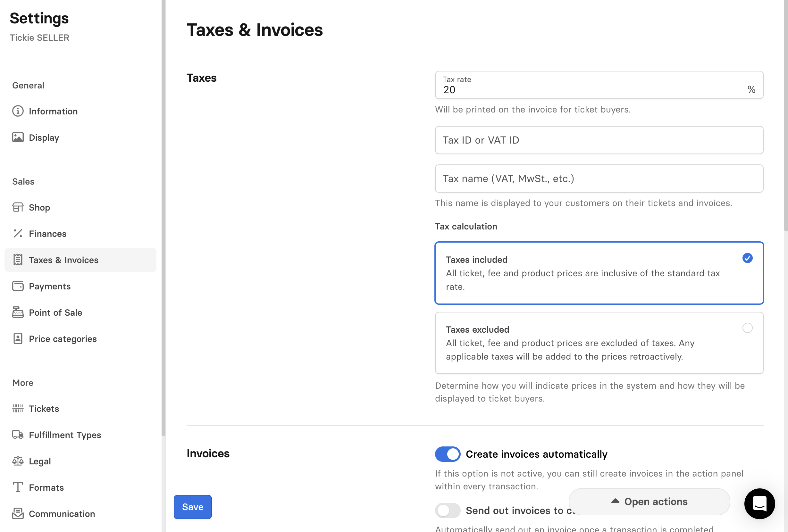Enable Send out invoices toggle
The width and height of the screenshot is (788, 532).
click(x=448, y=510)
